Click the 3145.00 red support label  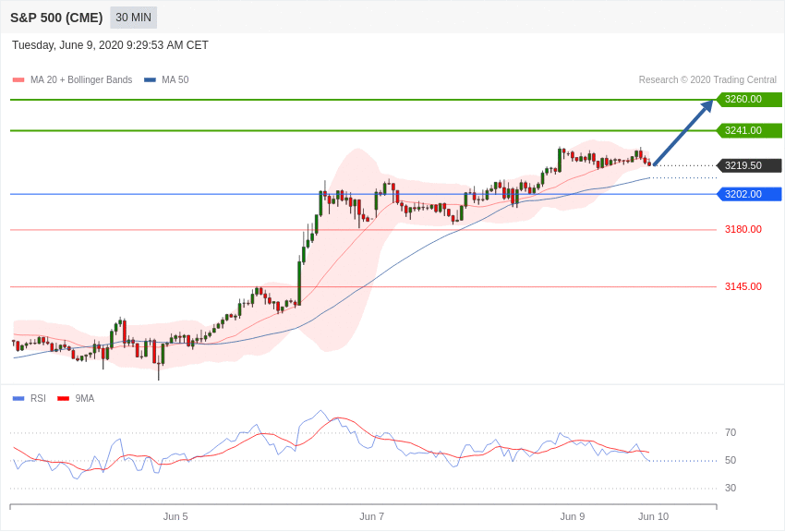pos(743,286)
